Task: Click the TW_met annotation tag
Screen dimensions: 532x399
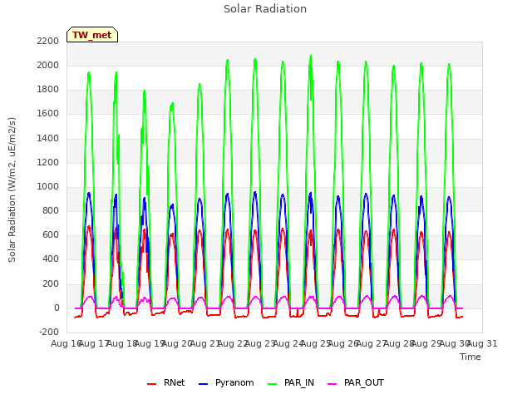Action: [x=92, y=35]
